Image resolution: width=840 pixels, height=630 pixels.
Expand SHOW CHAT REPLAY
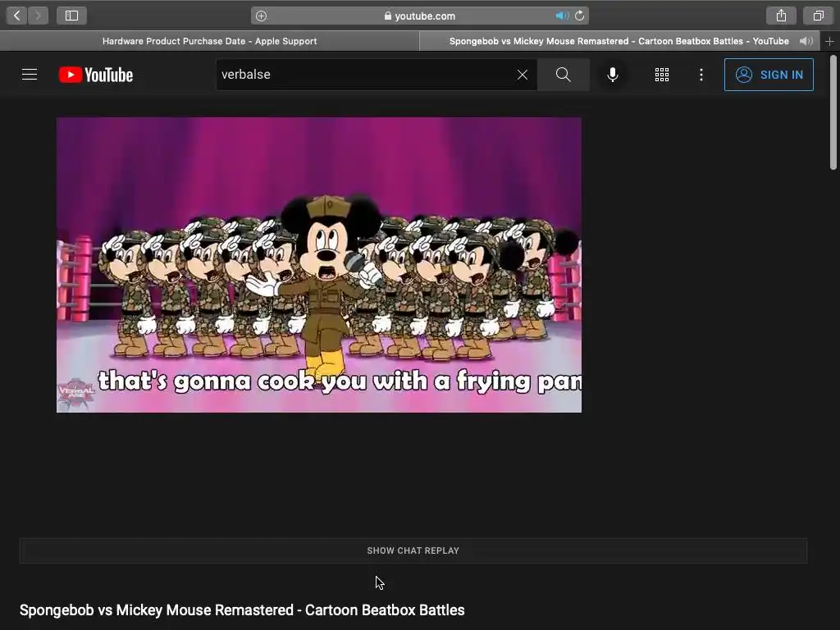tap(413, 550)
